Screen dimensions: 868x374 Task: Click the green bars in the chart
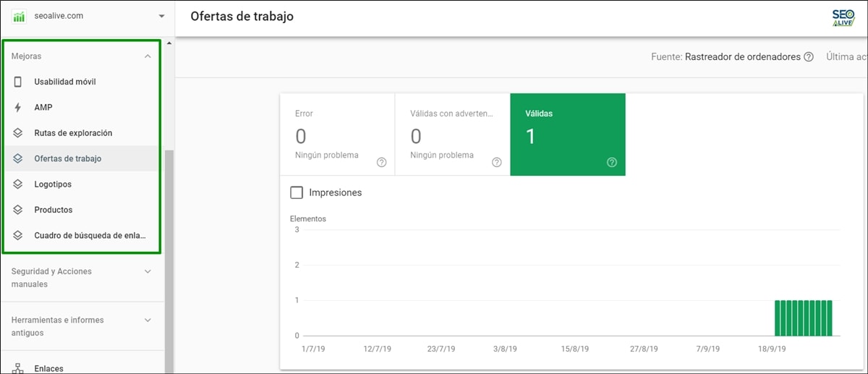click(x=804, y=318)
